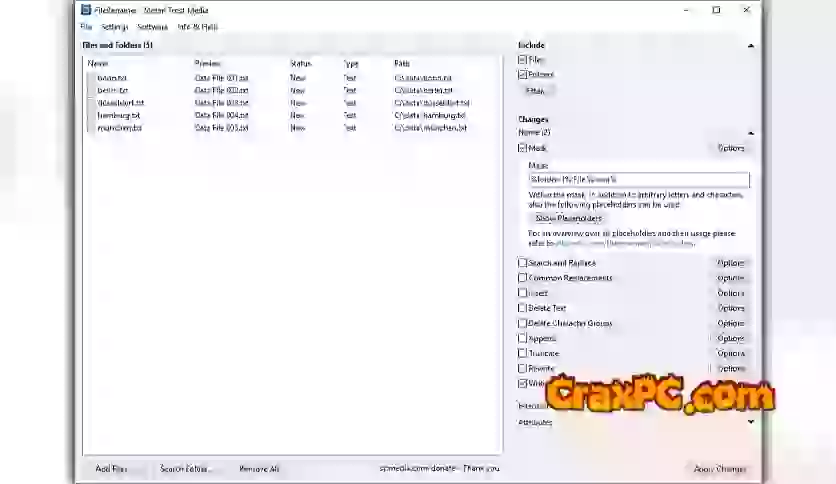Click the Add Files button
The image size is (836, 484).
111,469
